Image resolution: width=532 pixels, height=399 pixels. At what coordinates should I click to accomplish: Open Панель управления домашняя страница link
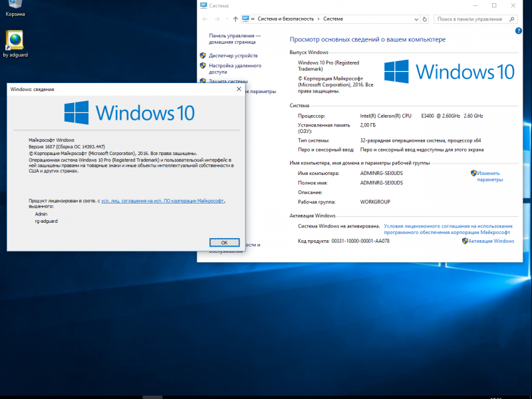point(235,39)
